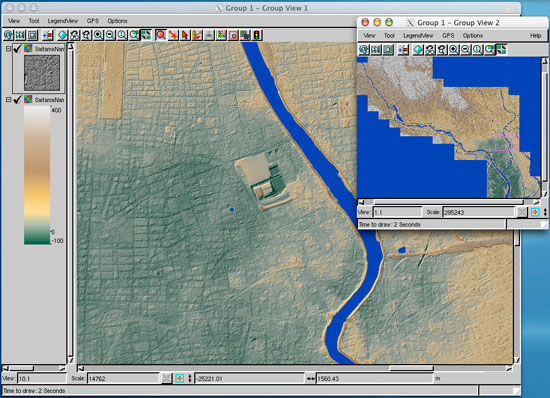Click the up-down arrows beside Group View 1 scale
The height and width of the screenshot is (398, 550).
tap(190, 378)
